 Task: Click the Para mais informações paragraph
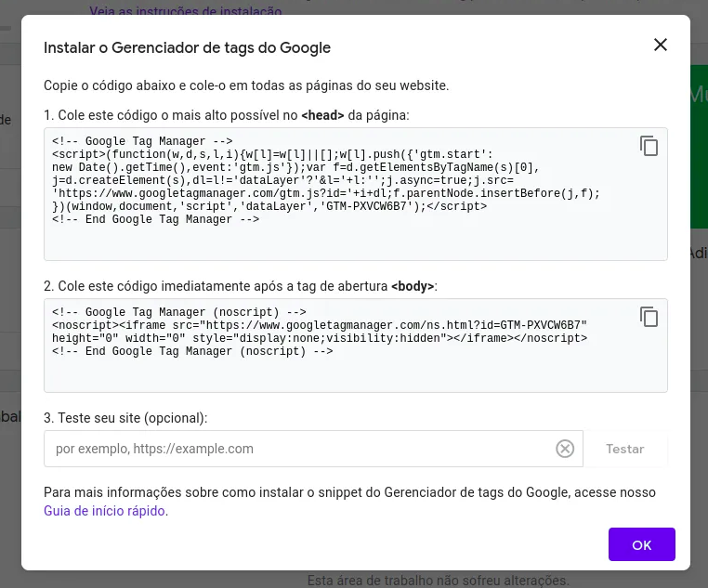[349, 492]
